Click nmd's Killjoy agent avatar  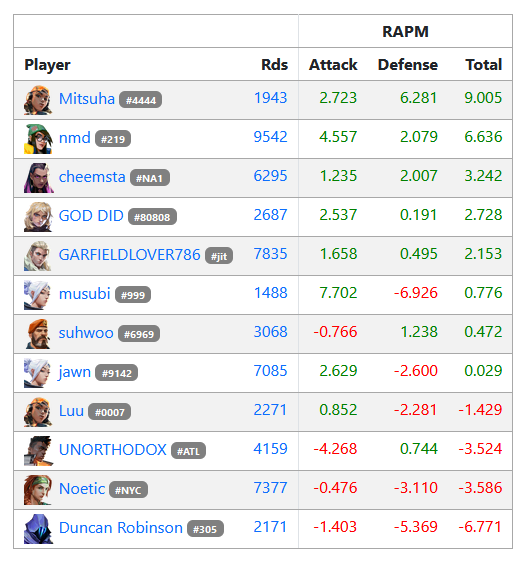pyautogui.click(x=38, y=139)
